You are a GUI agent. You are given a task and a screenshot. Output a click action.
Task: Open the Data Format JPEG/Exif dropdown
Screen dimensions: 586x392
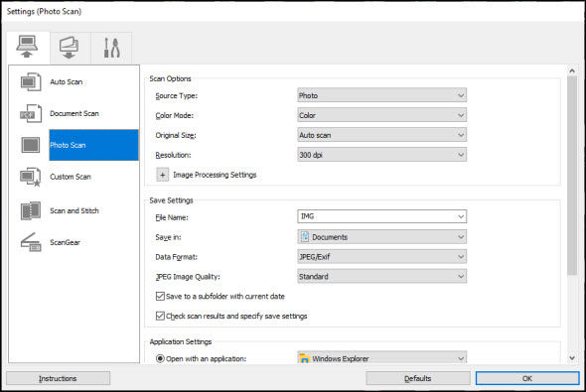click(x=382, y=257)
